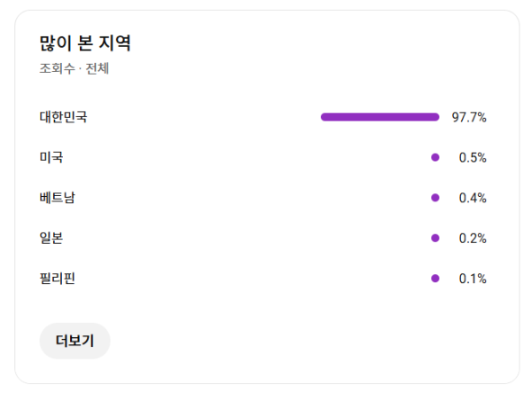The width and height of the screenshot is (532, 401).
Task: Click the 많이 본 지역 card title
Action: (85, 43)
